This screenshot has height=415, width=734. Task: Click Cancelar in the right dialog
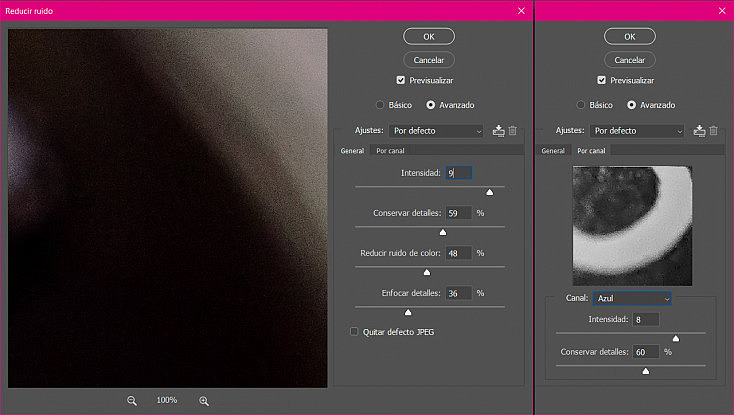pyautogui.click(x=630, y=60)
